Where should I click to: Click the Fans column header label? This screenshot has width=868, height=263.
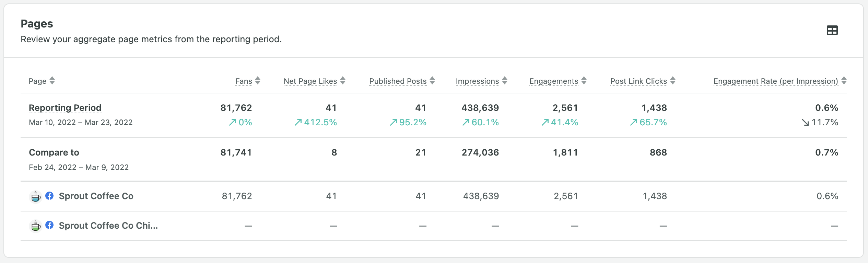click(244, 81)
